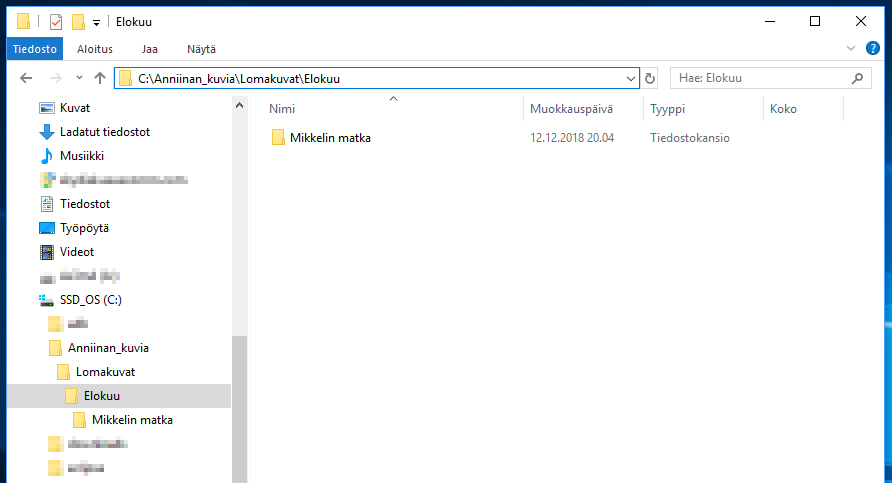Open the quick access toolbar customize arrow
892x483 pixels.
pyautogui.click(x=96, y=22)
